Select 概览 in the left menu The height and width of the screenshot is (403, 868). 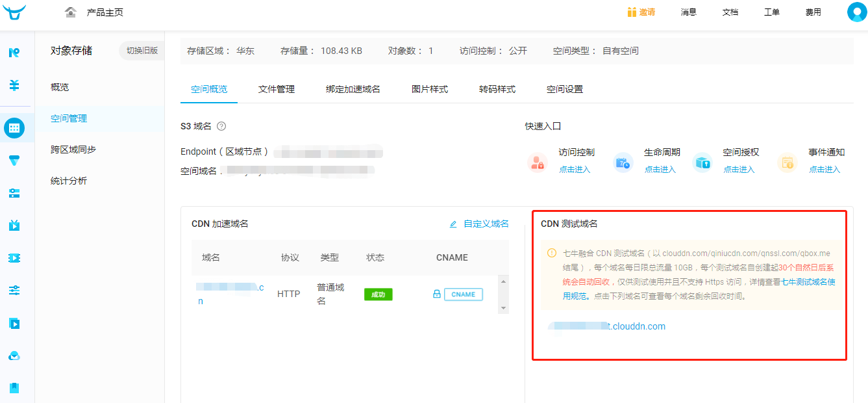click(60, 87)
